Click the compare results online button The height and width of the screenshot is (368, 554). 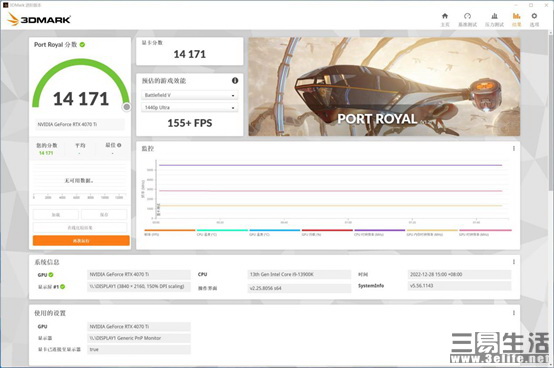pos(80,228)
